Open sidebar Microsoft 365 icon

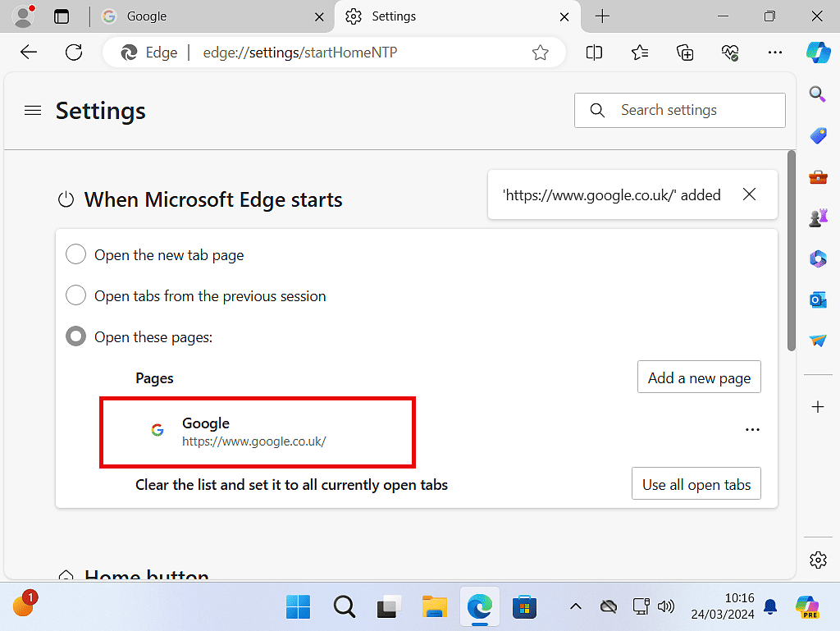point(818,258)
